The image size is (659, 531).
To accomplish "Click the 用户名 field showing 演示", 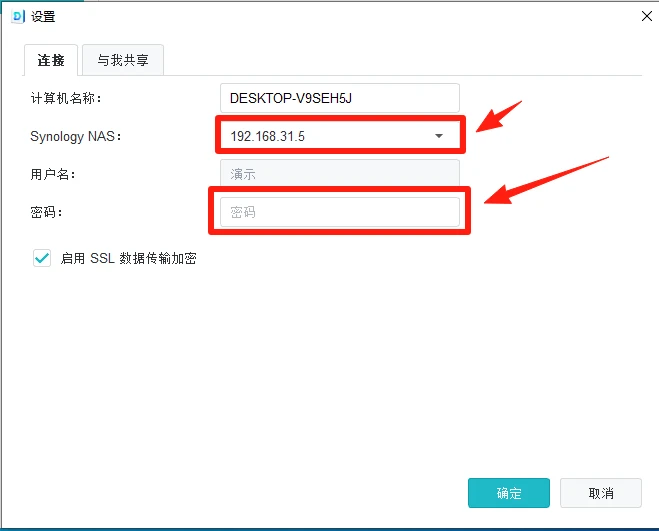I will point(340,174).
